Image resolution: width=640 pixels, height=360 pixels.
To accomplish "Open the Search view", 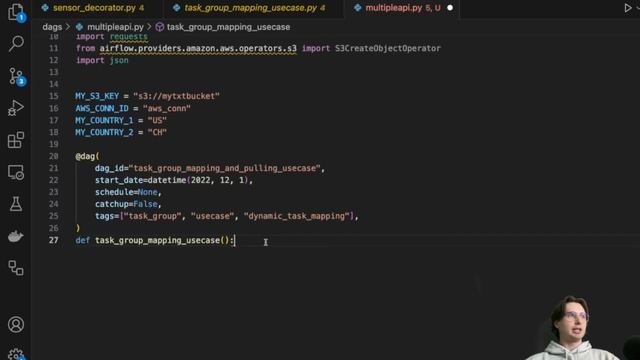I will [16, 43].
